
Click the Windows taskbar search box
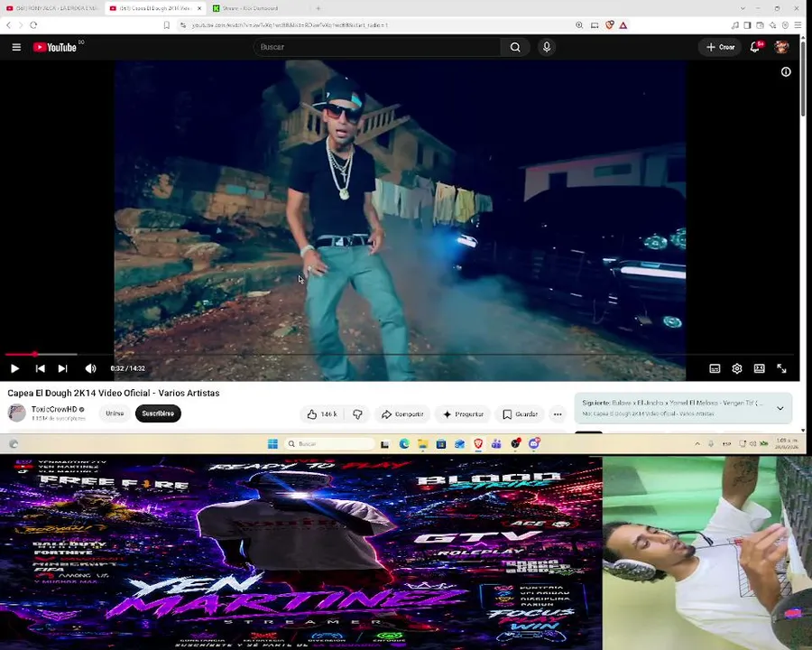click(330, 443)
